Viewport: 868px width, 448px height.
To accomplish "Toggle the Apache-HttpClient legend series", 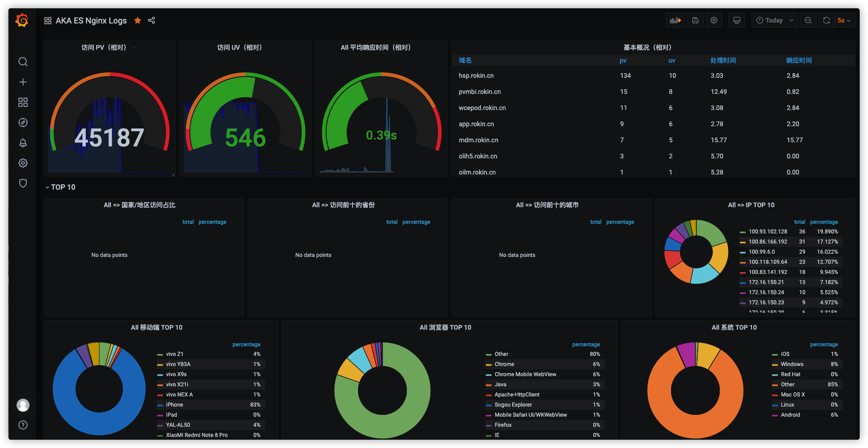I will 517,395.
